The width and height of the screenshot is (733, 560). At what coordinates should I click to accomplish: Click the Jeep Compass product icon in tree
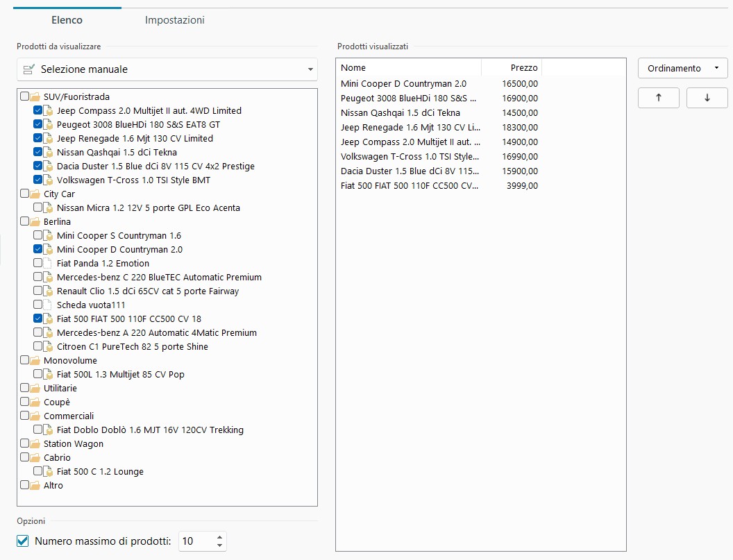(x=48, y=110)
